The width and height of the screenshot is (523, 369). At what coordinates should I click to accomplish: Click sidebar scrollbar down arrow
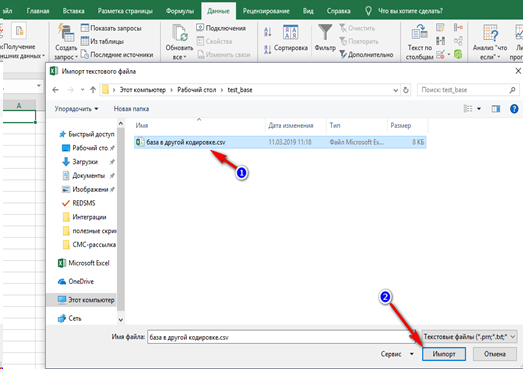(x=121, y=319)
